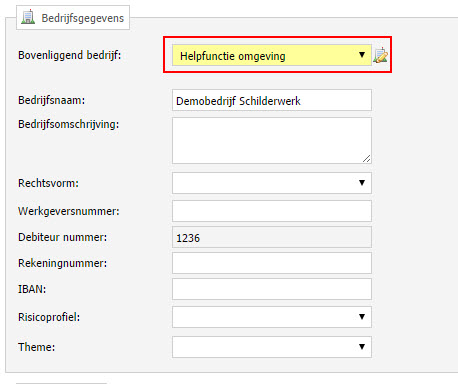Image resolution: width=458 pixels, height=384 pixels.
Task: Click the Rechtsvorm dropdown arrow
Action: click(362, 183)
